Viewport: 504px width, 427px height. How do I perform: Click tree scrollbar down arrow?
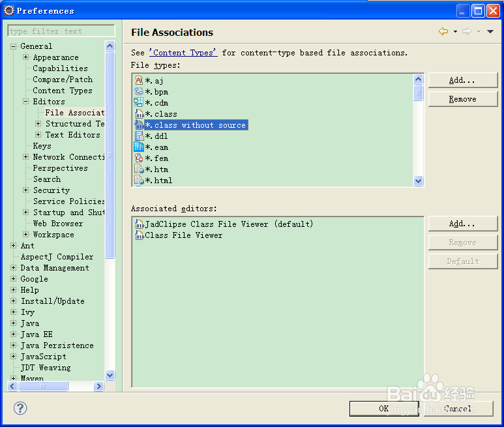[110, 375]
